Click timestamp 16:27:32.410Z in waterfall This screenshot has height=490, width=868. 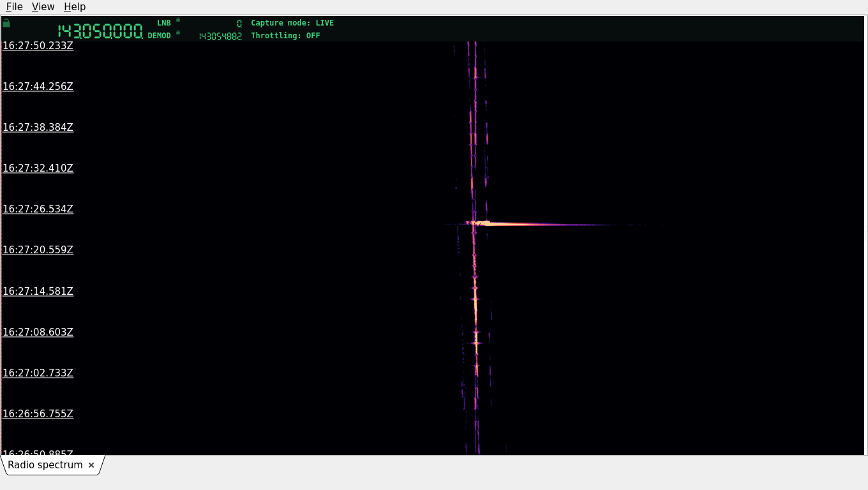point(38,168)
